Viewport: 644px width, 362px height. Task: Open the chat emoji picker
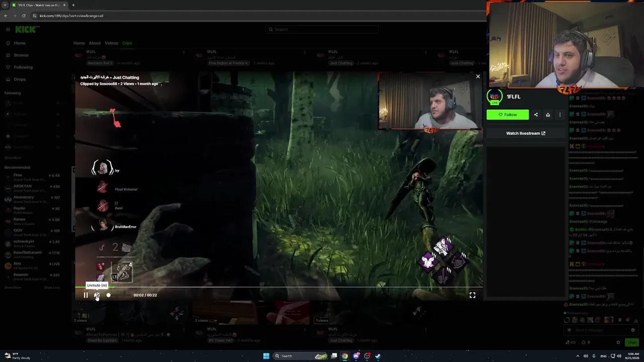(633, 330)
